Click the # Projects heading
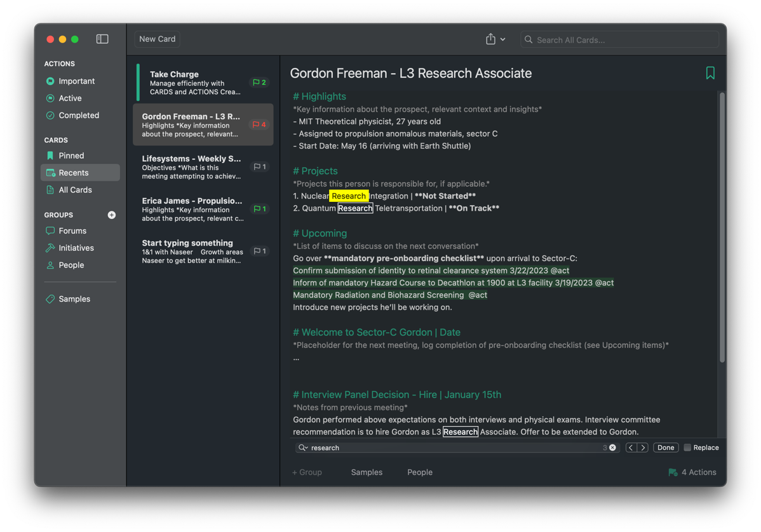This screenshot has height=532, width=761. [315, 171]
